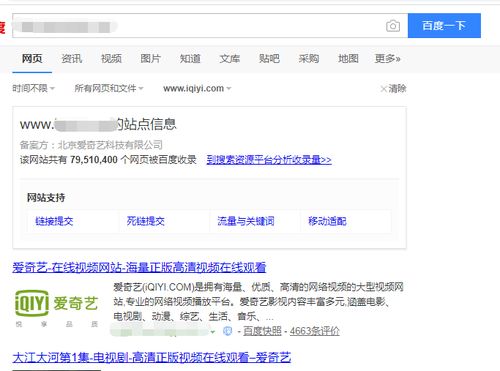Open the 地图 tab
Image resolution: width=500 pixels, height=371 pixels.
348,59
